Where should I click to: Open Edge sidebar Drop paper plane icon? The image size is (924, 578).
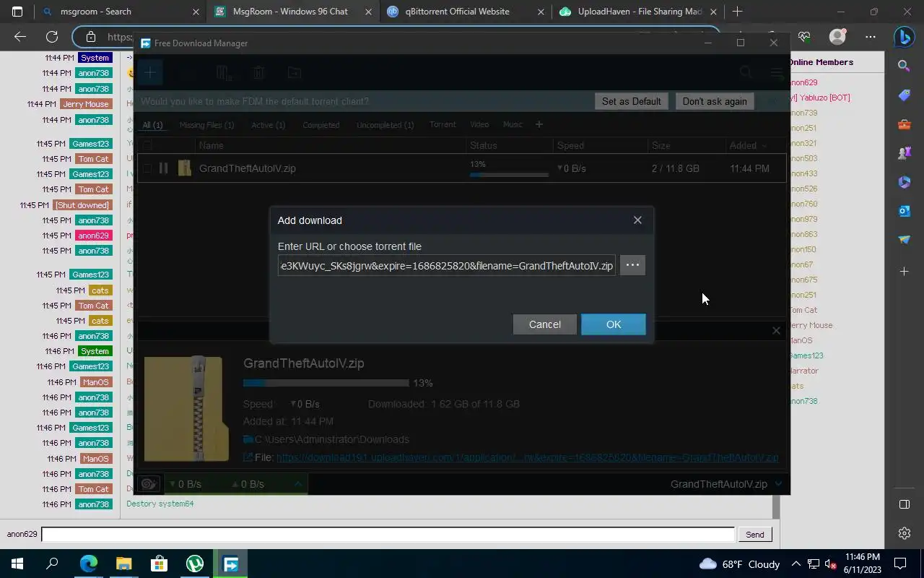click(x=904, y=240)
